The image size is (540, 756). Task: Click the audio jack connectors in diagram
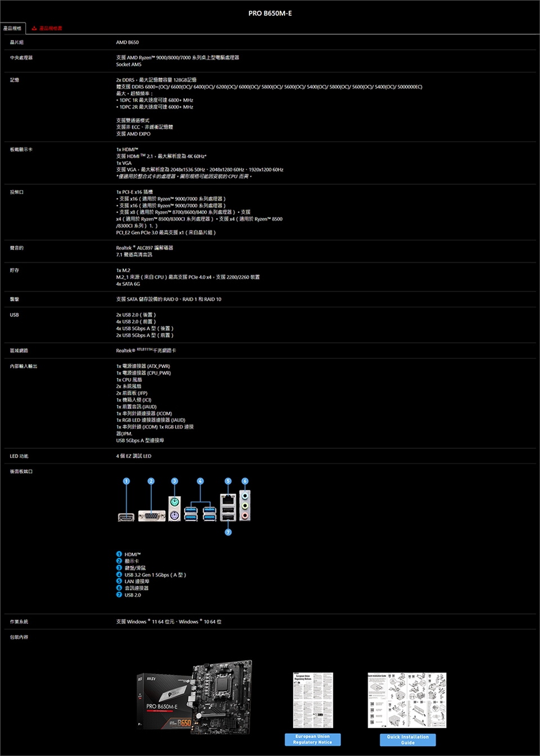point(245,505)
